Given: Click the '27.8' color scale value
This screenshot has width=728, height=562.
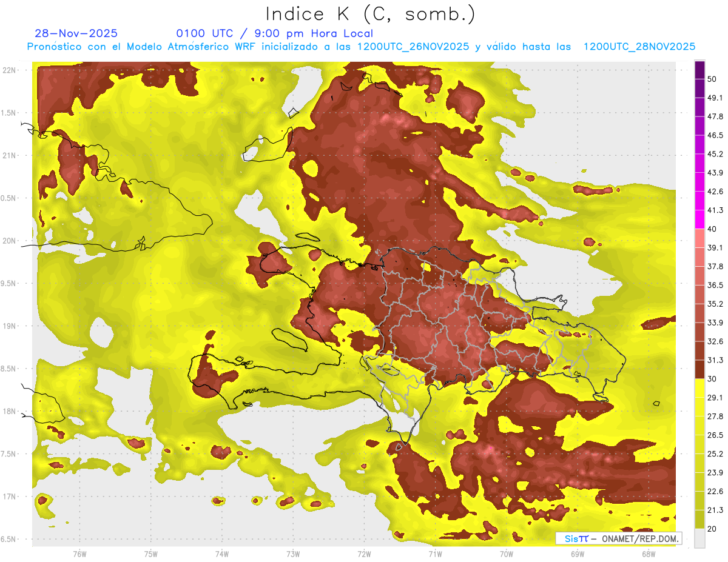Looking at the screenshot, I should pos(715,416).
